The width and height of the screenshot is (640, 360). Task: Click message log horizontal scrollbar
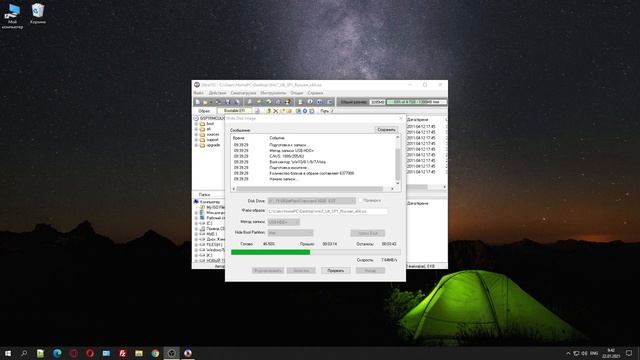tap(313, 189)
